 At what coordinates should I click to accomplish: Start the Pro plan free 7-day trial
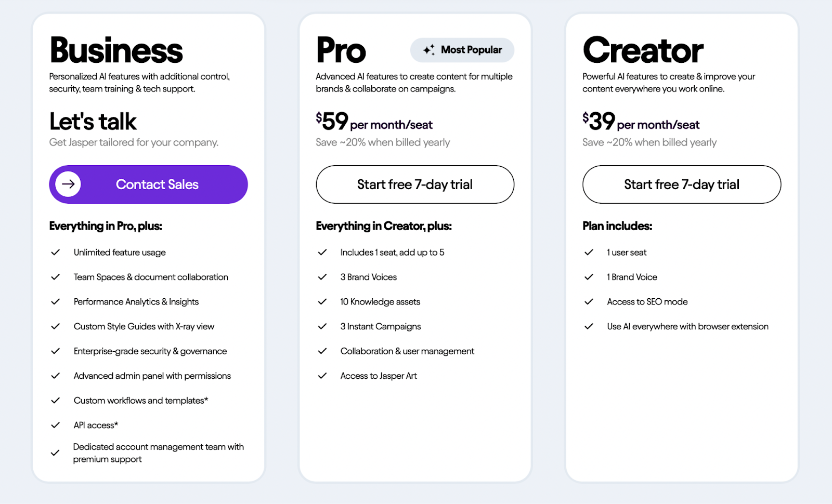click(x=415, y=184)
